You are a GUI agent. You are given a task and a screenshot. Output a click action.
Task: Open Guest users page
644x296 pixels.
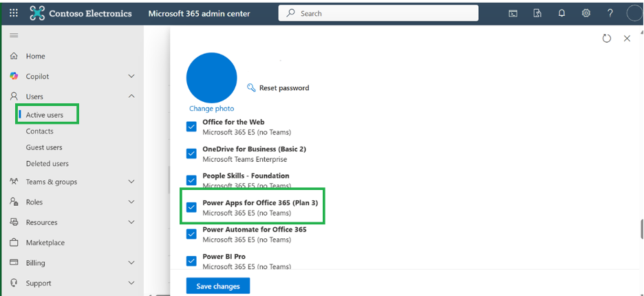click(44, 147)
